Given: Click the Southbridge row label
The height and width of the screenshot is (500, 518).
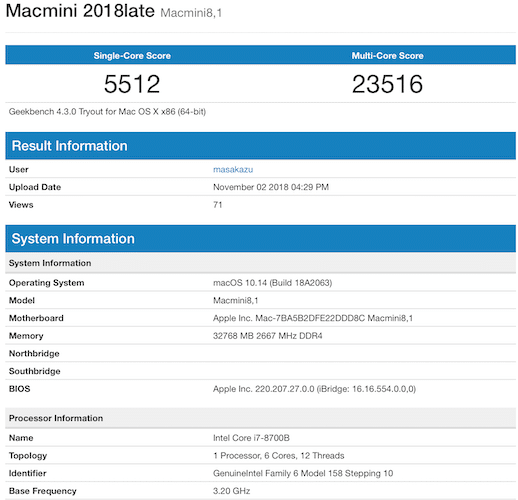Looking at the screenshot, I should click(x=35, y=371).
